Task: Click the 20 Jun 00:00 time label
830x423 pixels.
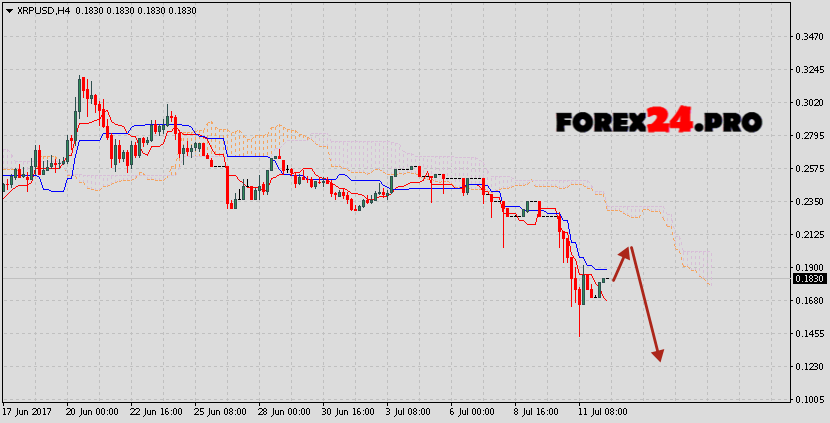Action: (91, 413)
